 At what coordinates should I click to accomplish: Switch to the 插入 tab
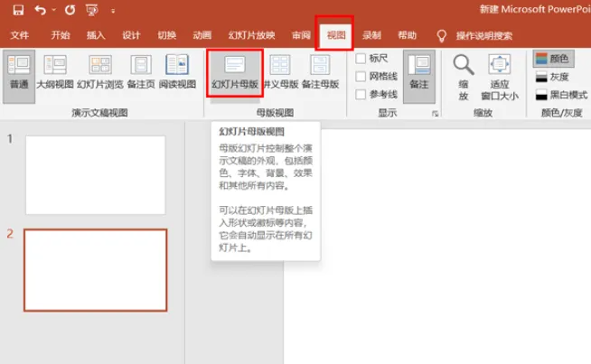[96, 35]
